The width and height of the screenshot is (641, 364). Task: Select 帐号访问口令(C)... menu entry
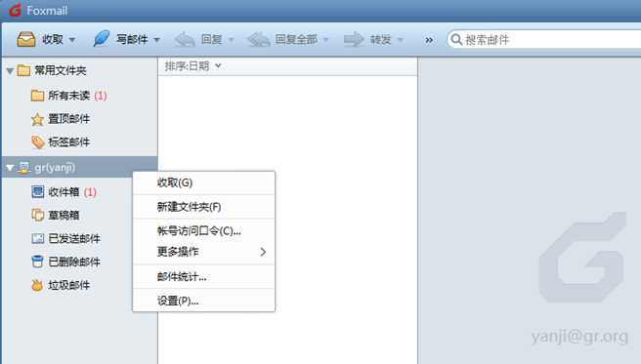click(x=204, y=230)
